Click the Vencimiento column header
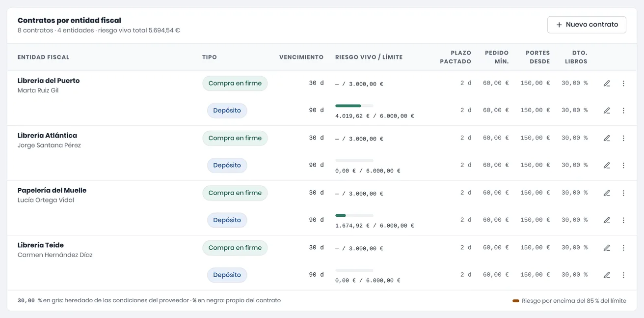The image size is (644, 318). tap(301, 57)
